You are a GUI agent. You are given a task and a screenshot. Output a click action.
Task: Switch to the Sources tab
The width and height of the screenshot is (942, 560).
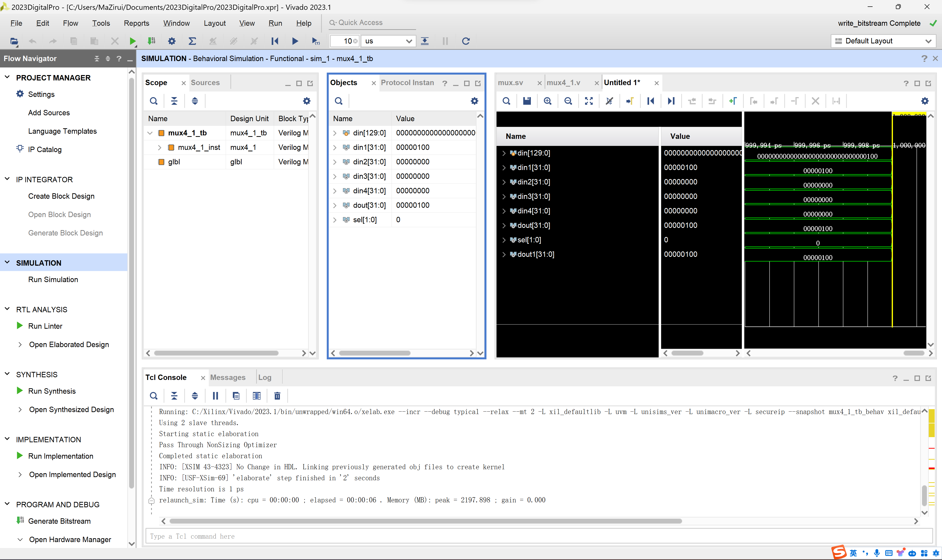205,82
